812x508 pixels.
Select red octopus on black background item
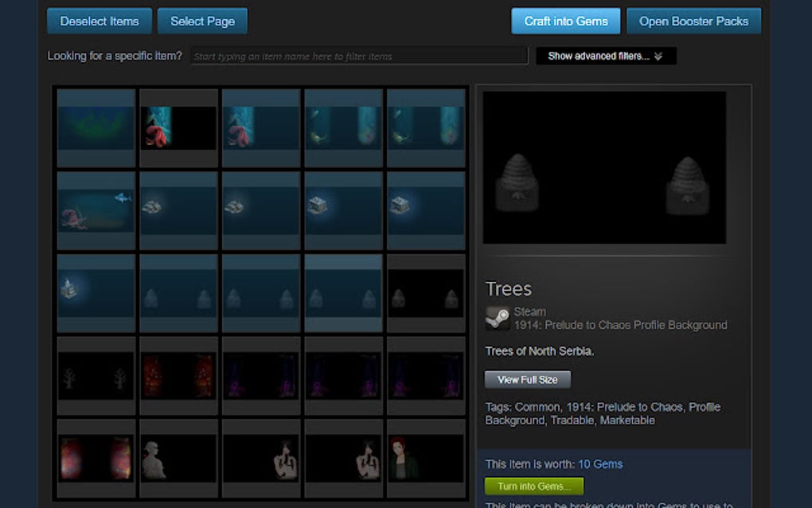[x=178, y=128]
